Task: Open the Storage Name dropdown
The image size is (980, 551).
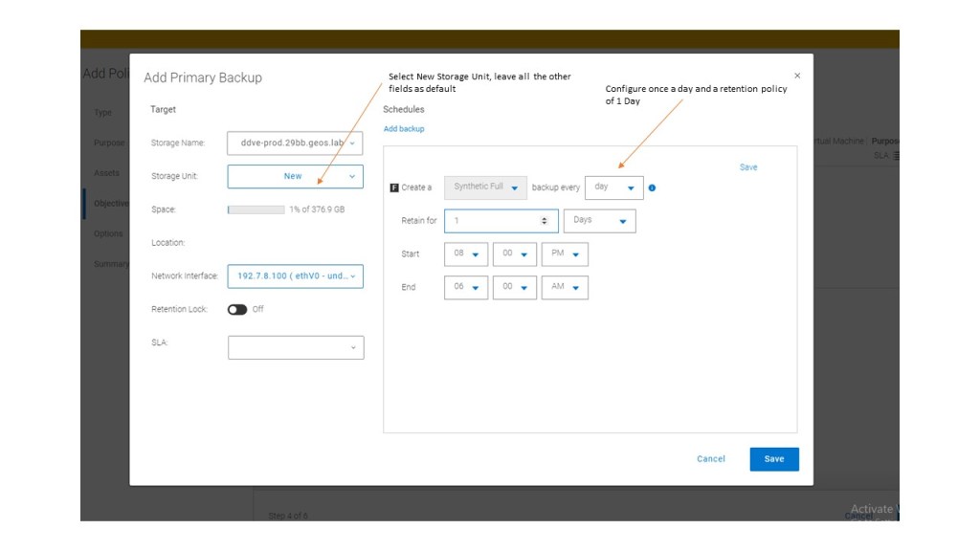Action: [x=295, y=143]
